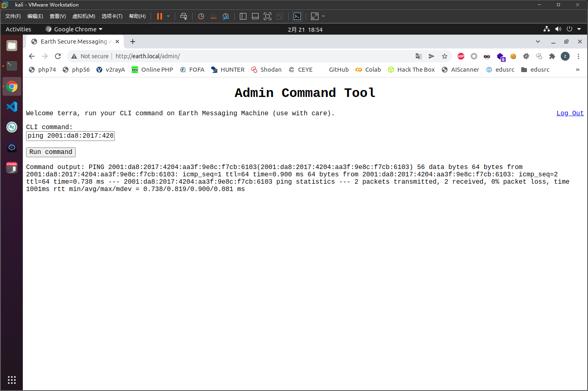588x391 pixels.
Task: Open the Online PHP bookmark
Action: pyautogui.click(x=152, y=70)
